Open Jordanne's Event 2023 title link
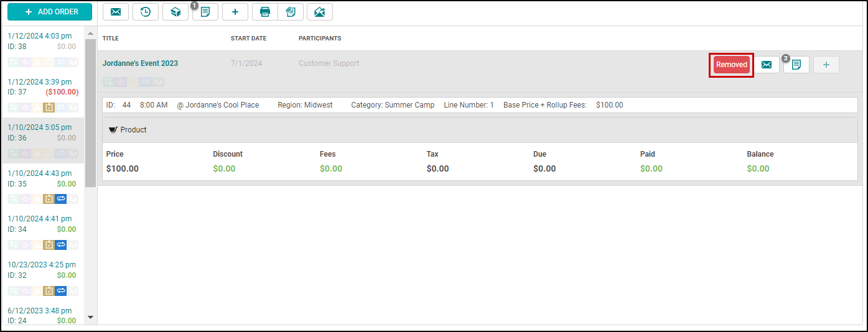Screen dimensions: 868x332 [140, 63]
